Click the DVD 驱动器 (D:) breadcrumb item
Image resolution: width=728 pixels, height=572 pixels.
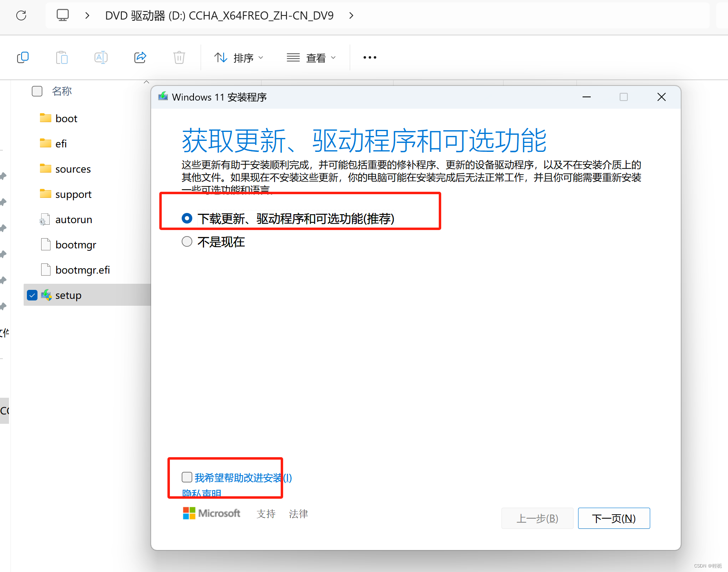[219, 15]
